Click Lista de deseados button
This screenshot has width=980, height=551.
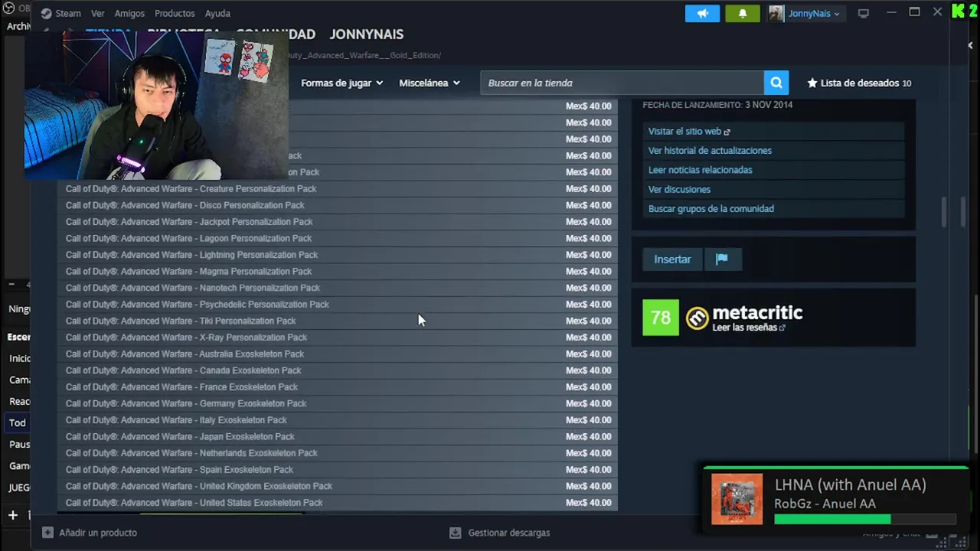click(859, 83)
